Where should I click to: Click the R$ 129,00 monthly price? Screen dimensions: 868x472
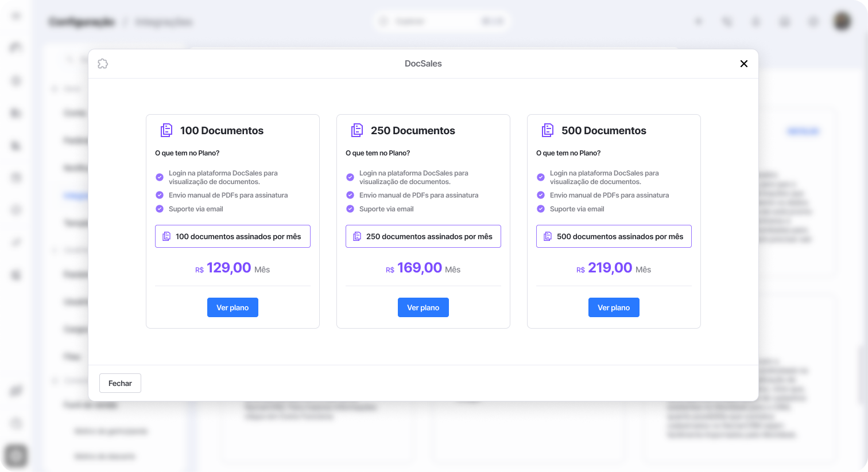(x=232, y=268)
